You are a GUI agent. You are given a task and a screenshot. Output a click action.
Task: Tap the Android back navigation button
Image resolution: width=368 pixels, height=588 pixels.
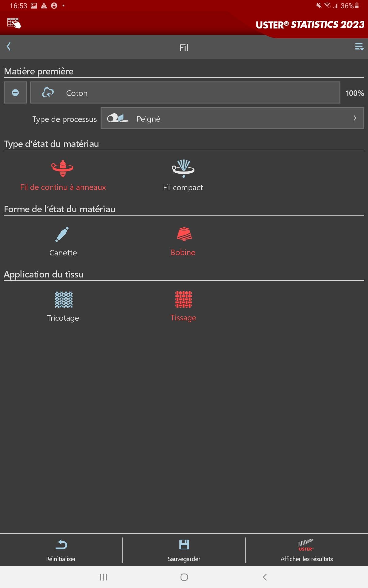[265, 577]
